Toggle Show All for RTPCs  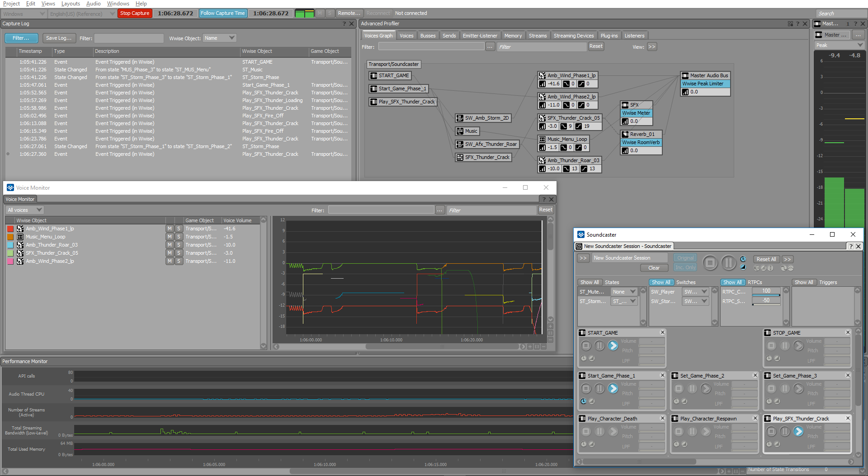click(x=733, y=282)
